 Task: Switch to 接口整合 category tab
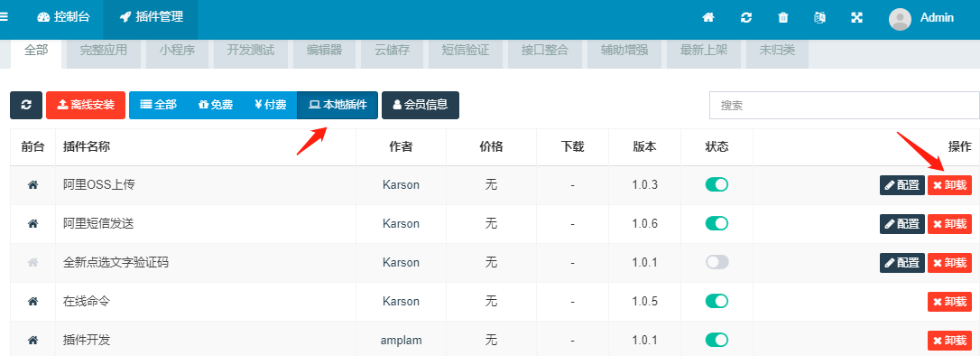[544, 52]
